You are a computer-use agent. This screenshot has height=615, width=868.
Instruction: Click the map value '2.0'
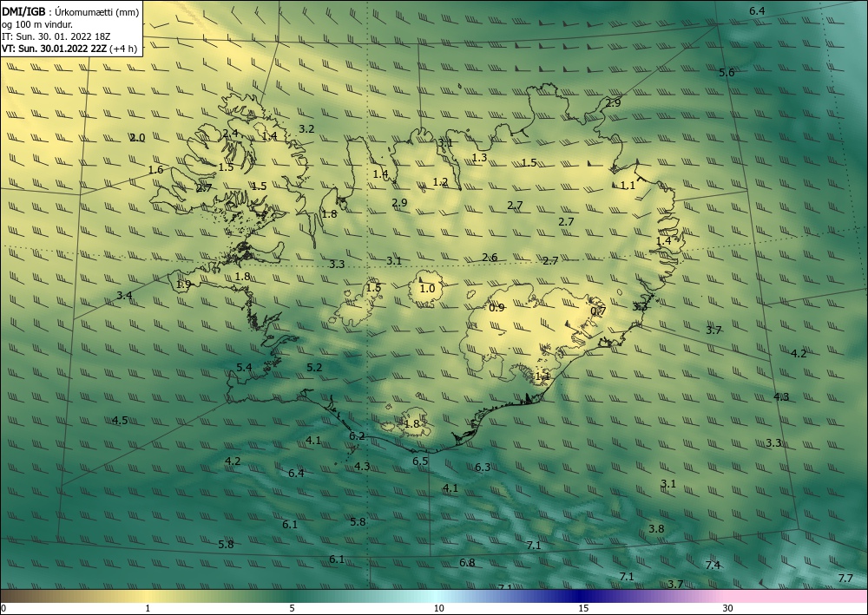pyautogui.click(x=137, y=138)
